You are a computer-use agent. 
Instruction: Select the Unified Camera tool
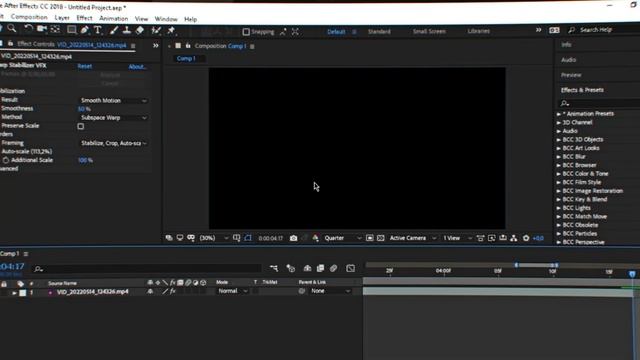click(42, 29)
